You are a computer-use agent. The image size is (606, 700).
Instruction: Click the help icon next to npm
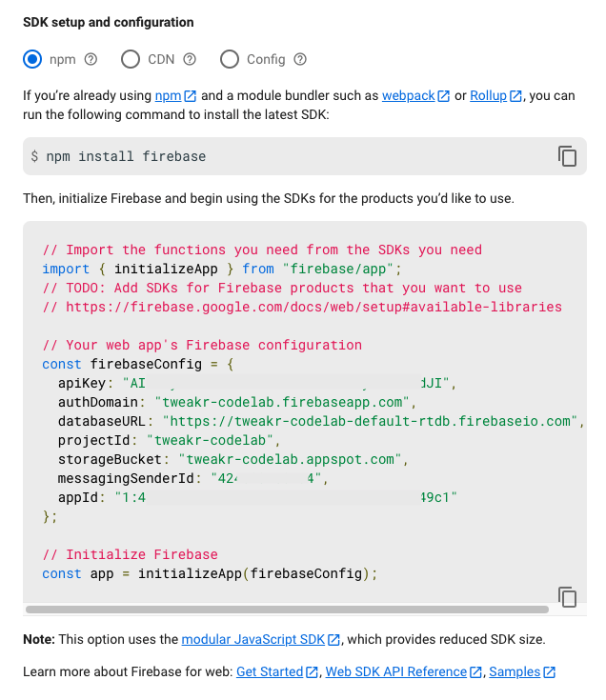point(91,59)
